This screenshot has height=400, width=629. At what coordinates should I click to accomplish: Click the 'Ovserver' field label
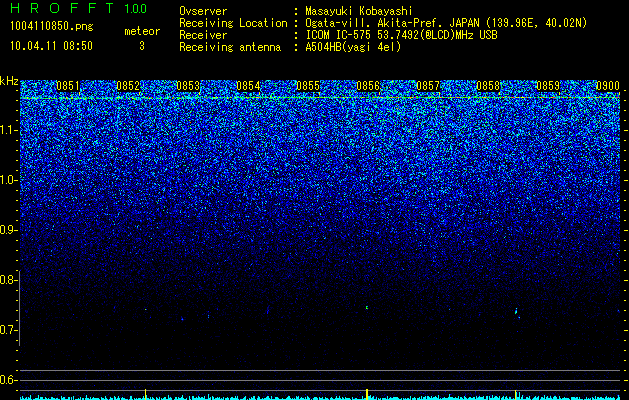pyautogui.click(x=203, y=11)
